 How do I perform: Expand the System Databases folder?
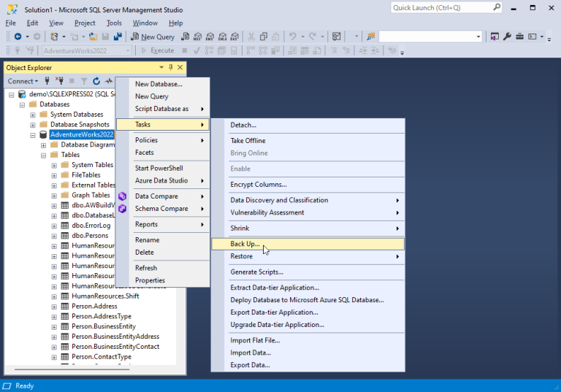33,115
